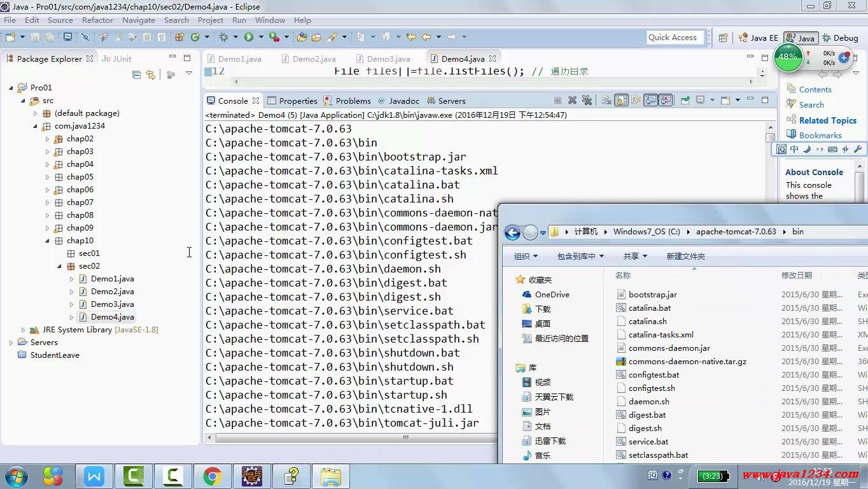Screen dimensions: 868x489
Task: Toggle Show Console on Standard Out change
Action: [x=650, y=100]
